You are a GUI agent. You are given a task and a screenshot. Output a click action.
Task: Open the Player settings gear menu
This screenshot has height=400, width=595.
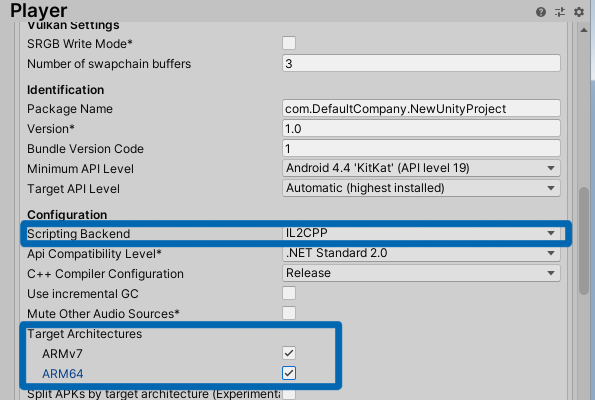[579, 12]
